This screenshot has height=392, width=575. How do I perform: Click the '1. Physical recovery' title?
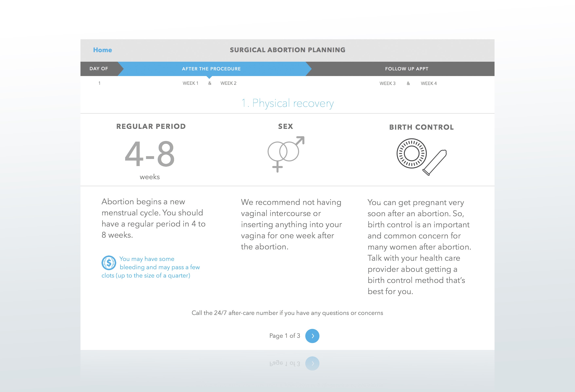click(287, 103)
